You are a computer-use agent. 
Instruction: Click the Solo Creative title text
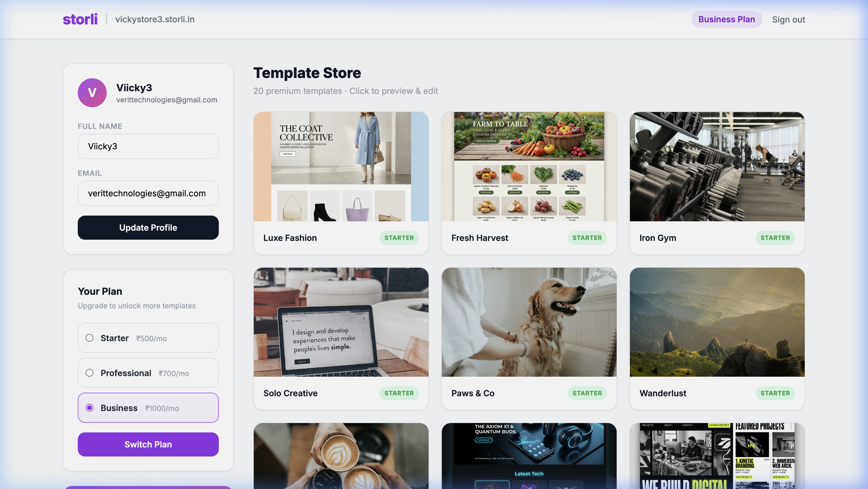coord(291,393)
